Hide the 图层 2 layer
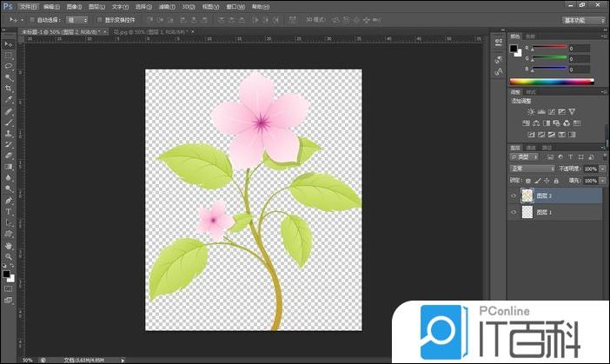This screenshot has width=610, height=364. tap(514, 195)
